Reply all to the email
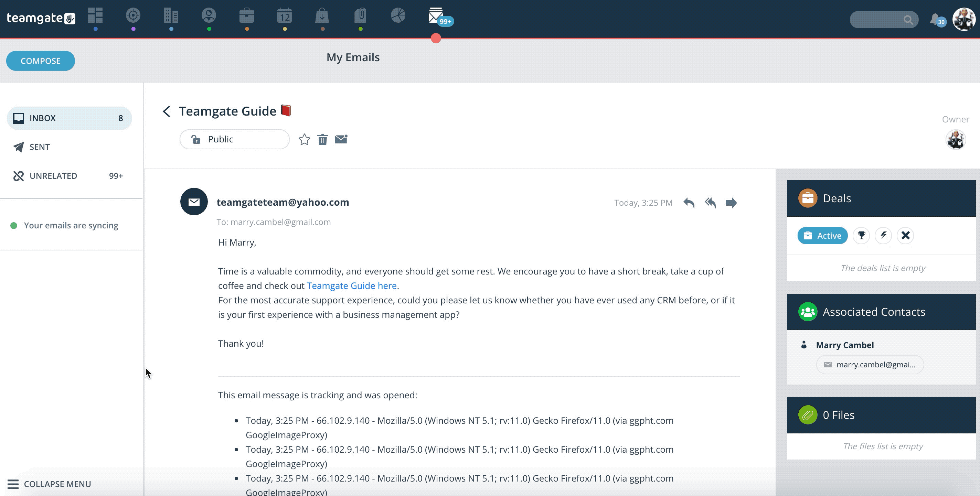This screenshot has height=496, width=980. [710, 203]
